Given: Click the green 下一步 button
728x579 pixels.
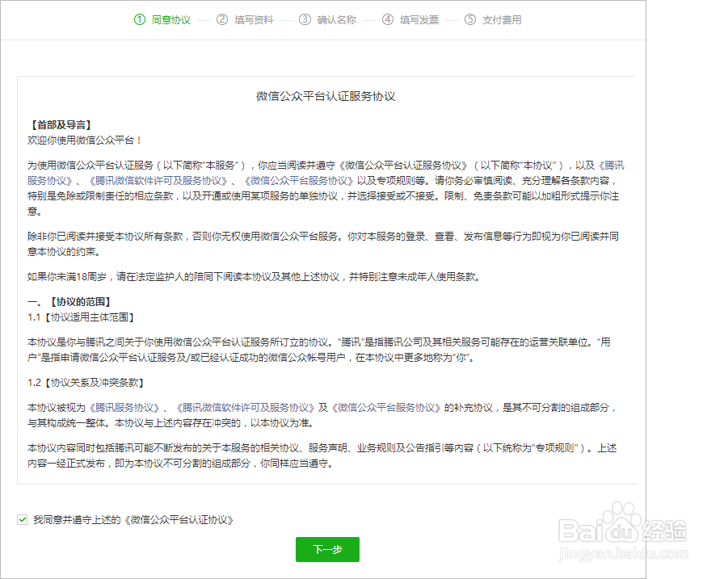Looking at the screenshot, I should pos(327,549).
